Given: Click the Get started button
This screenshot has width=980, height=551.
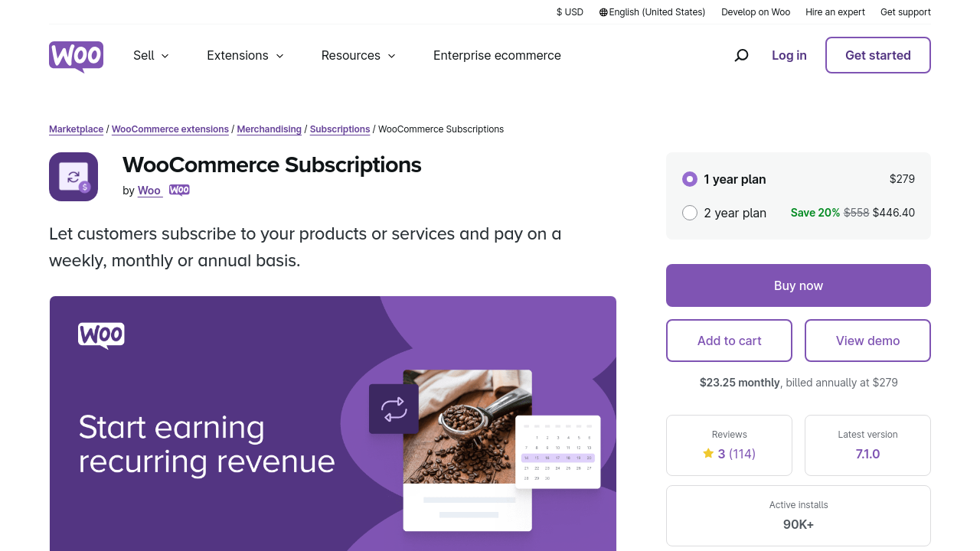Looking at the screenshot, I should 878,55.
